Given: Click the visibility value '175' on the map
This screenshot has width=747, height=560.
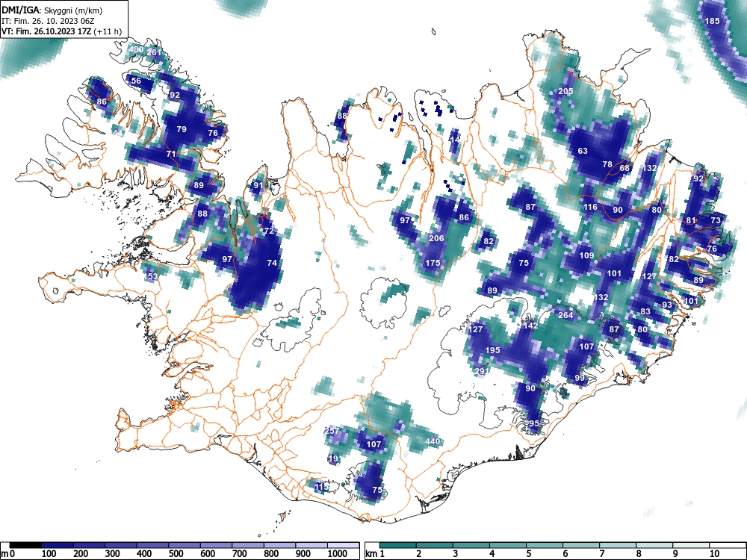Looking at the screenshot, I should 433,263.
